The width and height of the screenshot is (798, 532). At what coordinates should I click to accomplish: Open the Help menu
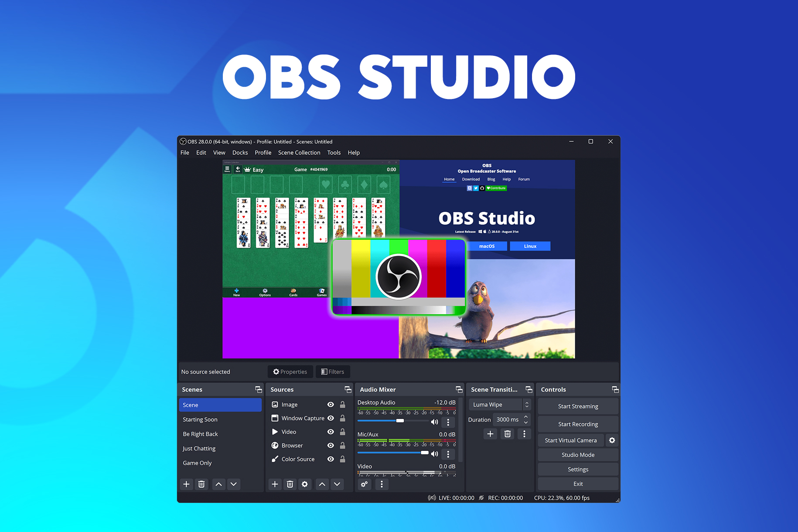(354, 153)
